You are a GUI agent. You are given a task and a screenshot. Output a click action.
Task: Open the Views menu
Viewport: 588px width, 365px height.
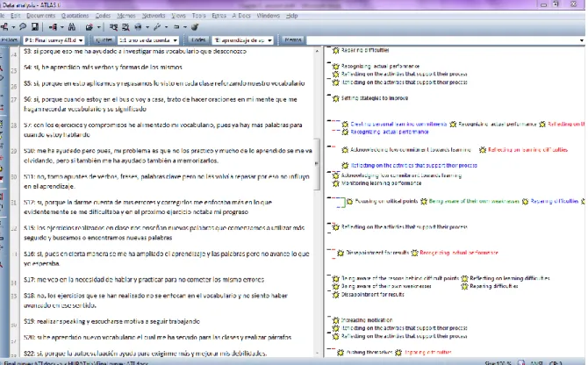click(178, 16)
